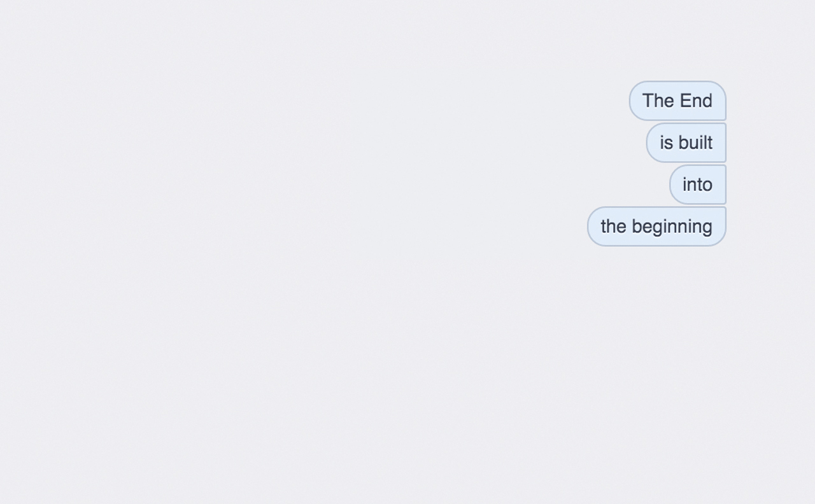Focus the first sent message in the conversation
The width and height of the screenshot is (815, 504).
pyautogui.click(x=677, y=101)
